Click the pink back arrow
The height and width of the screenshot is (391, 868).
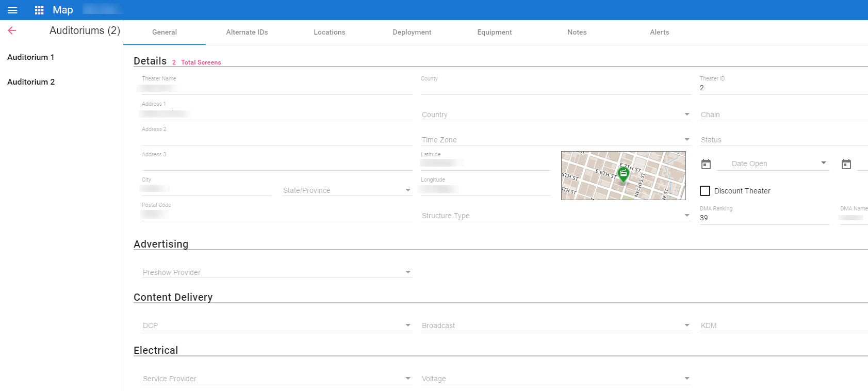click(x=12, y=30)
